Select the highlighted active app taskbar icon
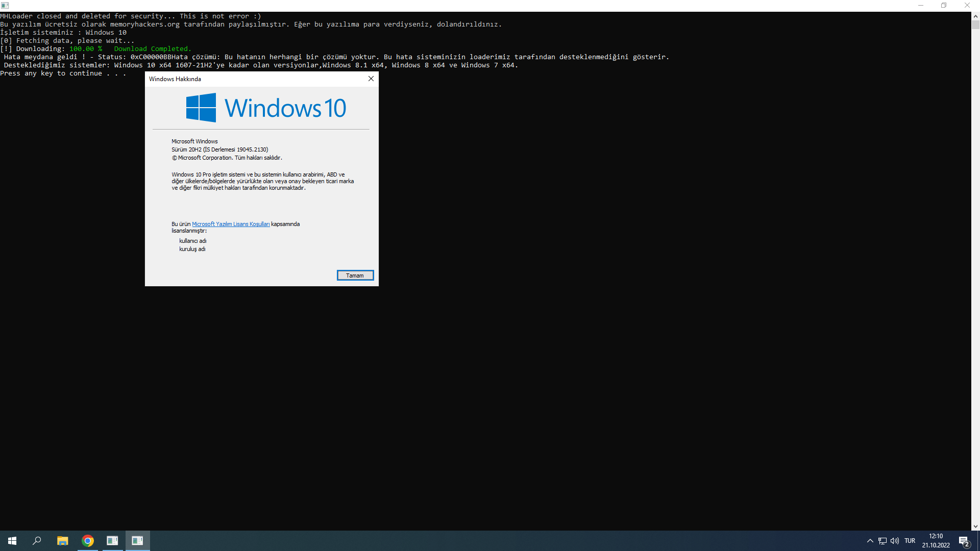Screen dimensions: 980x551 (x=137, y=541)
